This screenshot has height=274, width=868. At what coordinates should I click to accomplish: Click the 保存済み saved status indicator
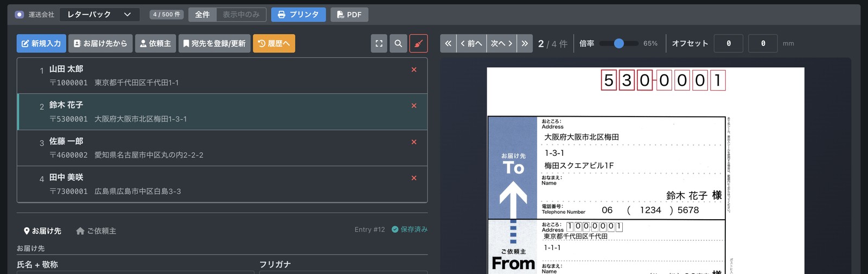pyautogui.click(x=410, y=230)
